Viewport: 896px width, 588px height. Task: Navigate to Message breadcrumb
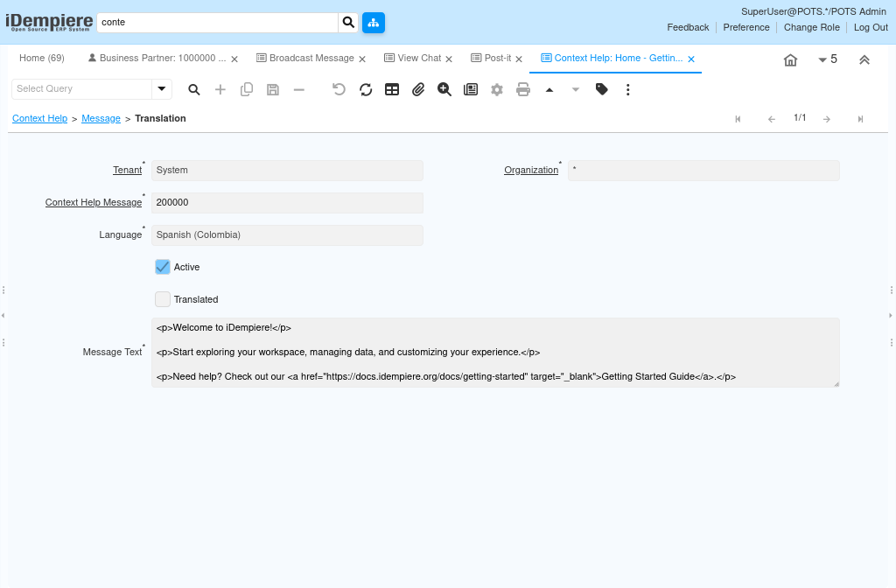click(101, 118)
